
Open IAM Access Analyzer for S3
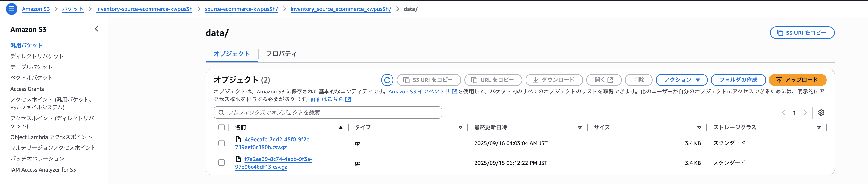tap(43, 170)
